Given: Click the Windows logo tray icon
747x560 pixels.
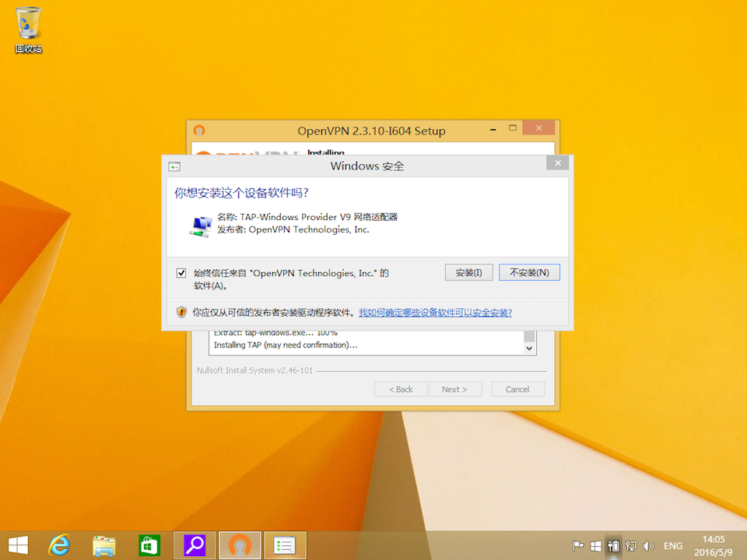Looking at the screenshot, I should (595, 546).
